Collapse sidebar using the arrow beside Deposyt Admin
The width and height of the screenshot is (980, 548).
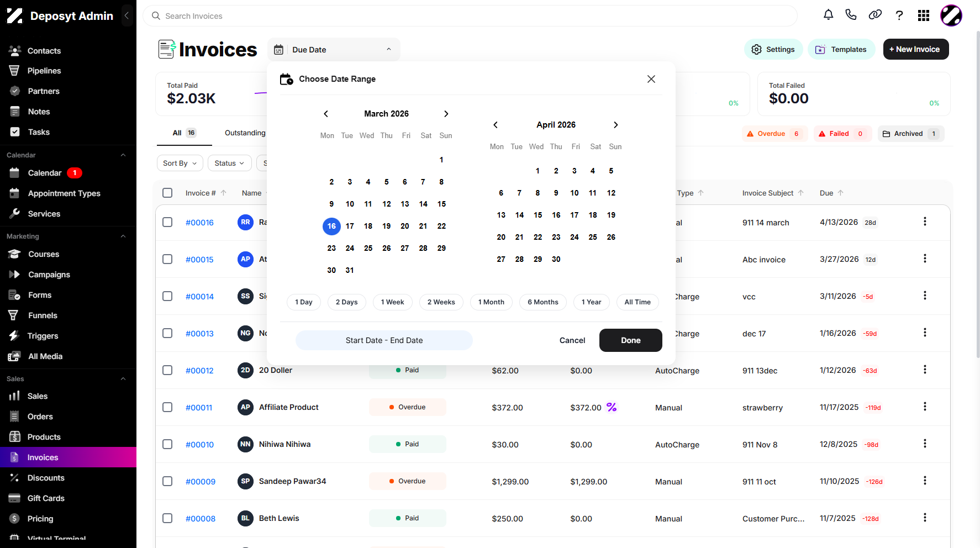tap(127, 15)
